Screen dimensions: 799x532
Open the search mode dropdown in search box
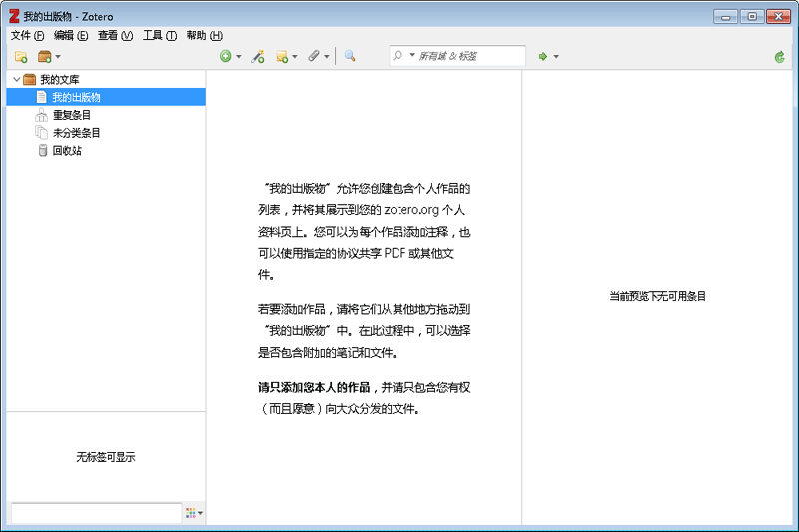click(412, 55)
